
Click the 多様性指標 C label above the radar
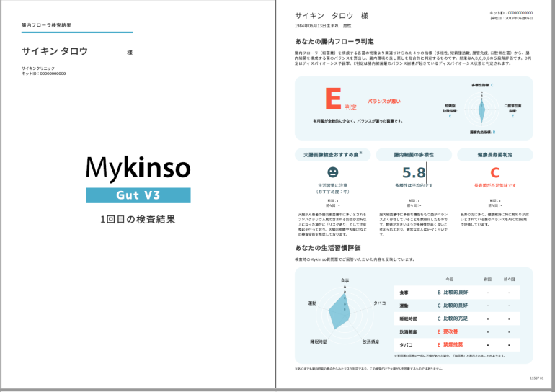pos(482,85)
